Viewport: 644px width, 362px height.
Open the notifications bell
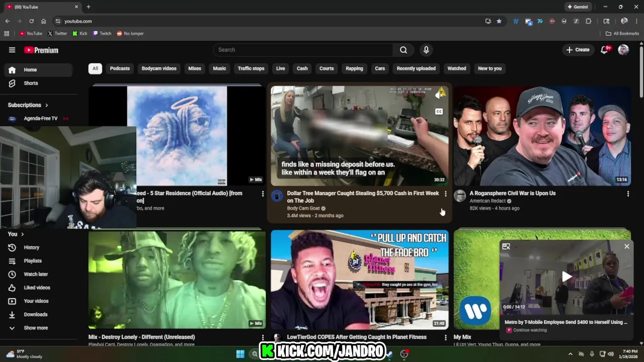605,50
